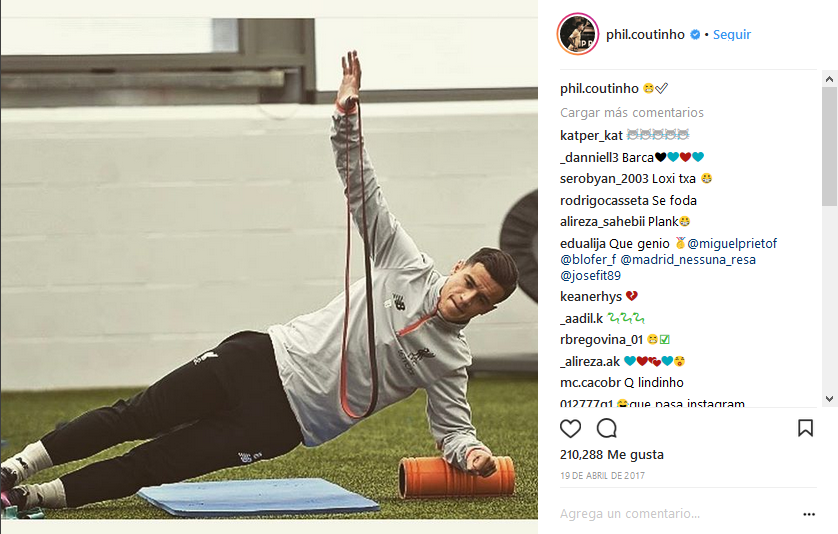Click the verified badge next to phil.coutinho
The width and height of the screenshot is (838, 534).
click(695, 34)
